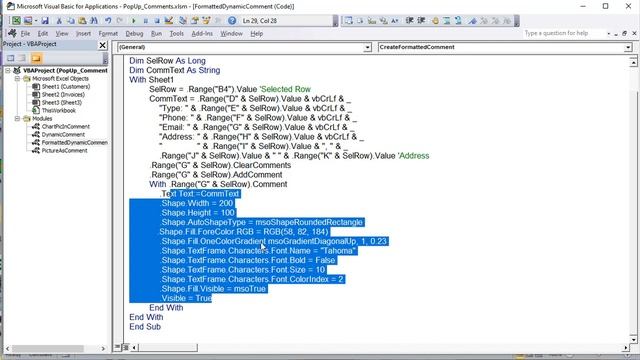
Task: Toggle Breakpoint with the hand icon
Action: [435, 20]
